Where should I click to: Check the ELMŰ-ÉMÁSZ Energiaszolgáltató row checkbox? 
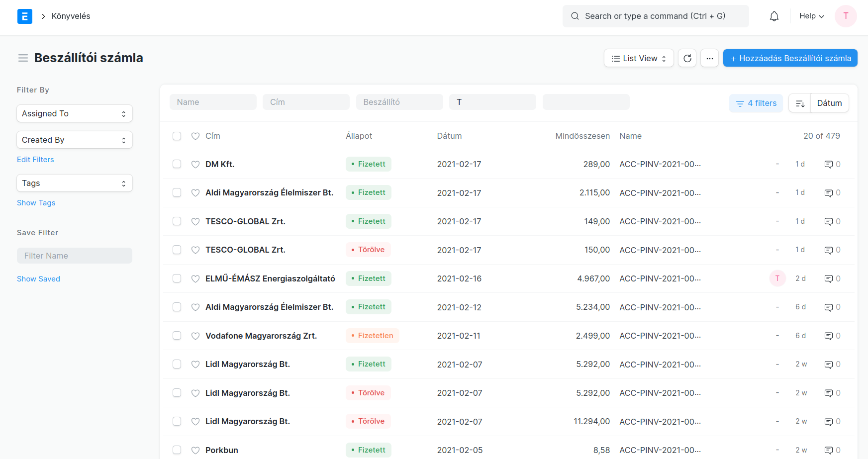coord(177,278)
